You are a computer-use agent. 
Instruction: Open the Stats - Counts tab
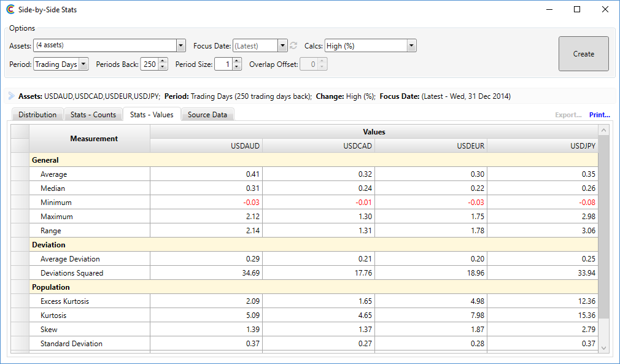pyautogui.click(x=93, y=115)
